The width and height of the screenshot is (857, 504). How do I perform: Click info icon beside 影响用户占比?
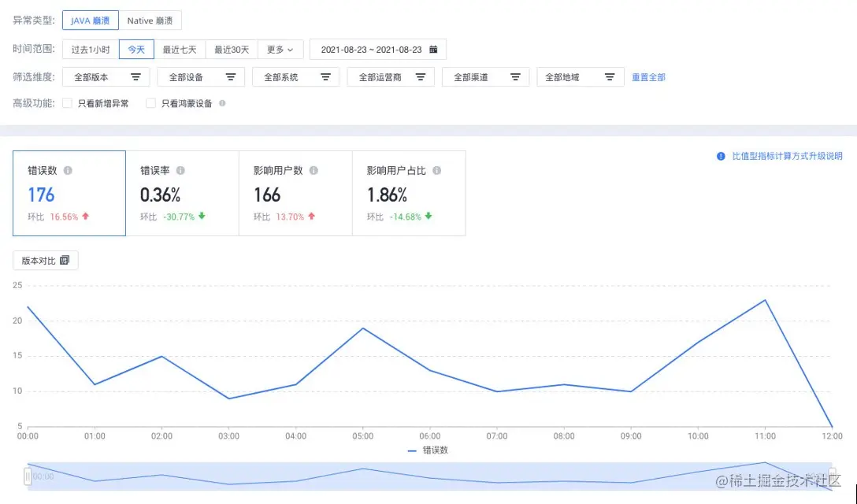click(436, 171)
